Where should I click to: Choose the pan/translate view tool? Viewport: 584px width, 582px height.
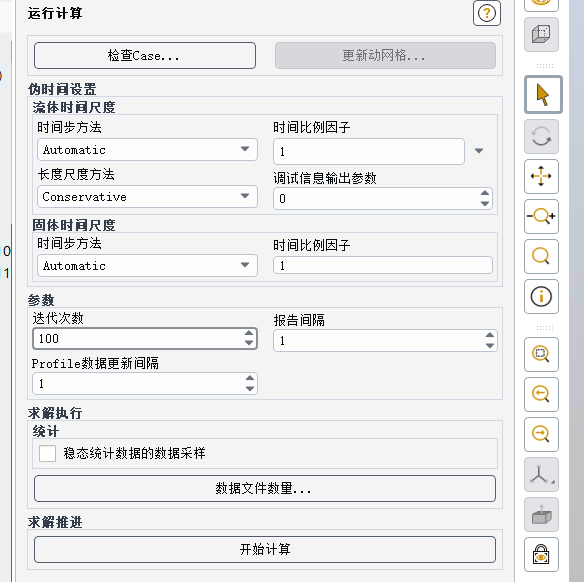541,176
